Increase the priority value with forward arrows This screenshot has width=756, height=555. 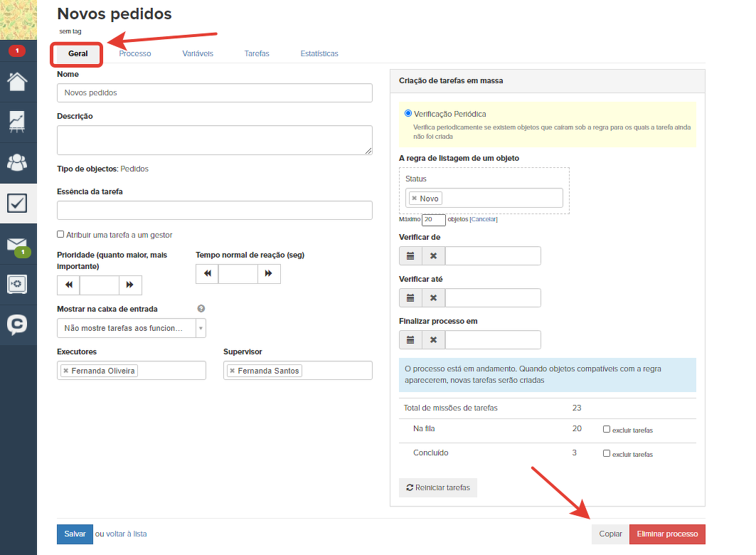[129, 285]
